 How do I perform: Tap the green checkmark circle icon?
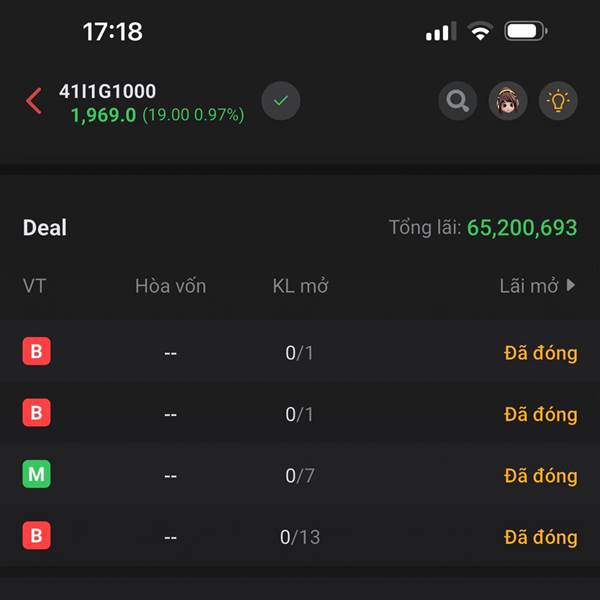click(281, 101)
